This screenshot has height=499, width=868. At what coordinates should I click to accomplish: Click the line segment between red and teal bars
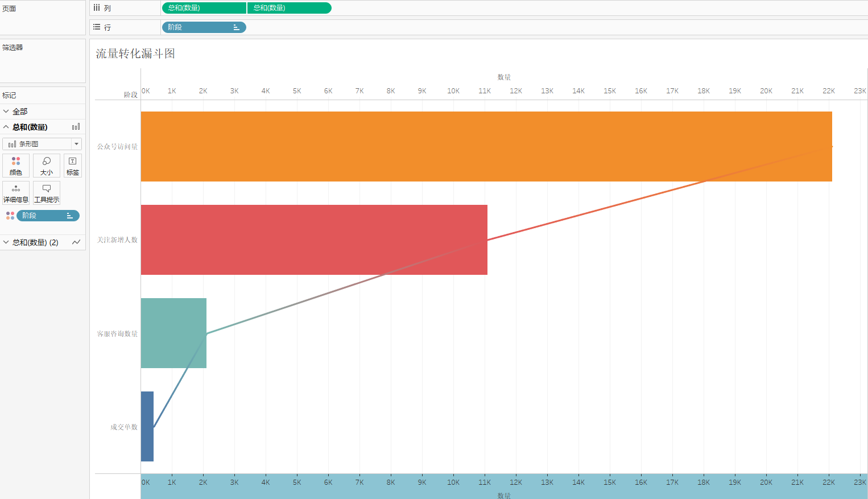click(347, 287)
